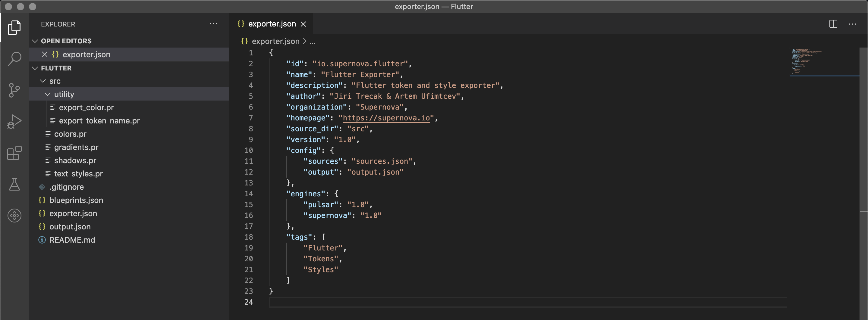Open colors.pr file

(71, 134)
